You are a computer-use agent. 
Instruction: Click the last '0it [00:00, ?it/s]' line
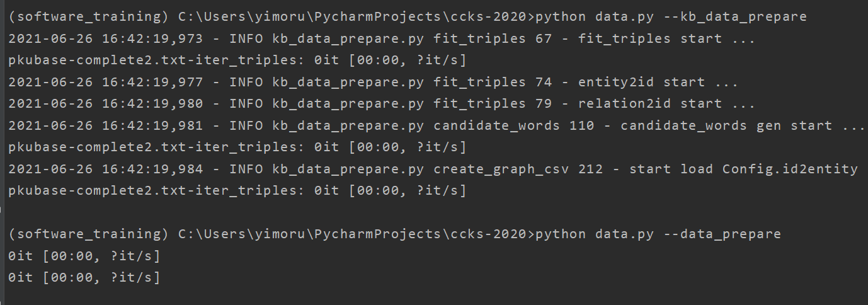(x=84, y=277)
